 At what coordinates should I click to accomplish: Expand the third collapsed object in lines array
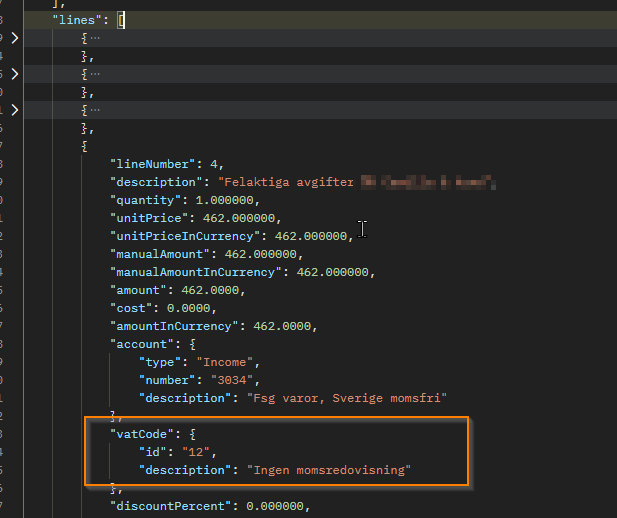coord(15,110)
